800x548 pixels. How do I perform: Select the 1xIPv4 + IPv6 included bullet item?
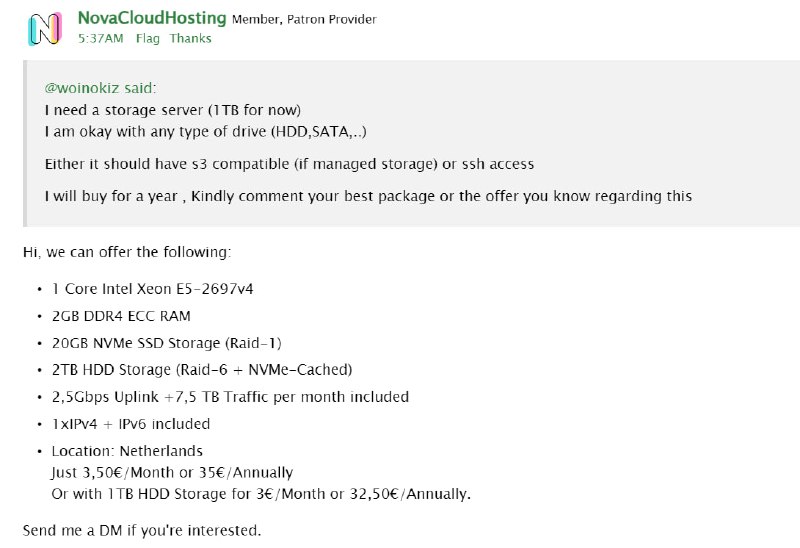pyautogui.click(x=131, y=424)
